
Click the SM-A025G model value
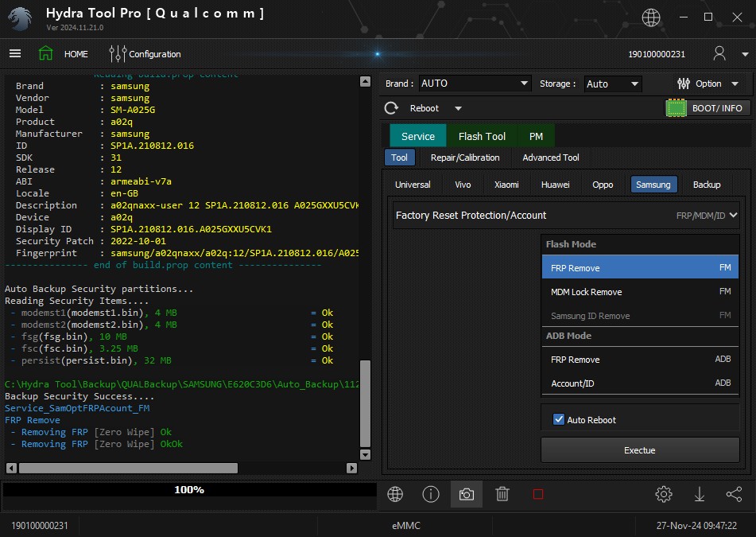coord(133,110)
